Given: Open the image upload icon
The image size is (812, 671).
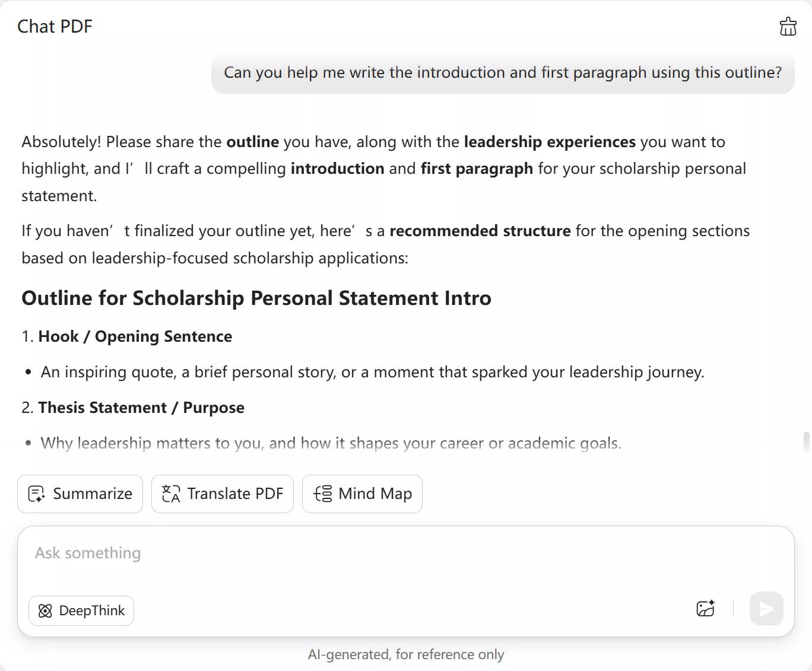Looking at the screenshot, I should point(705,609).
